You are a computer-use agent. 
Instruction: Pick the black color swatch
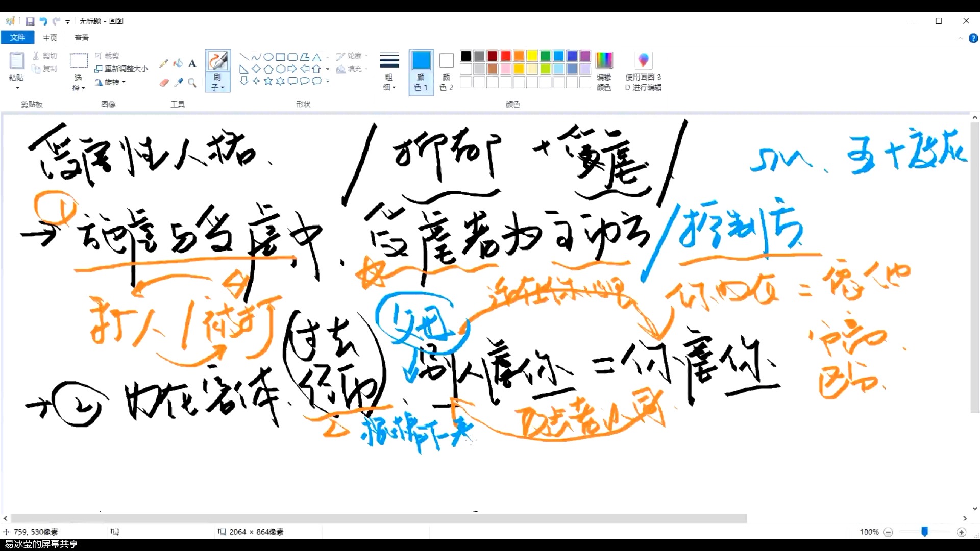pos(466,56)
